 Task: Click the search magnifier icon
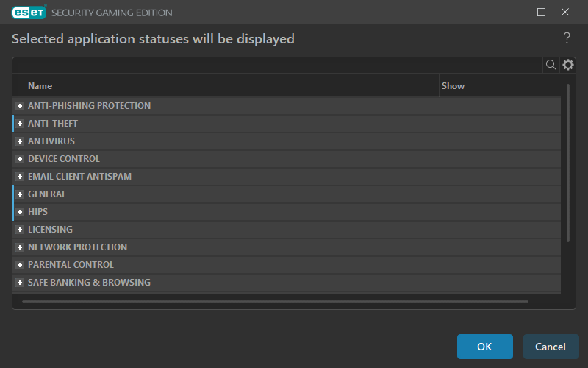point(551,65)
